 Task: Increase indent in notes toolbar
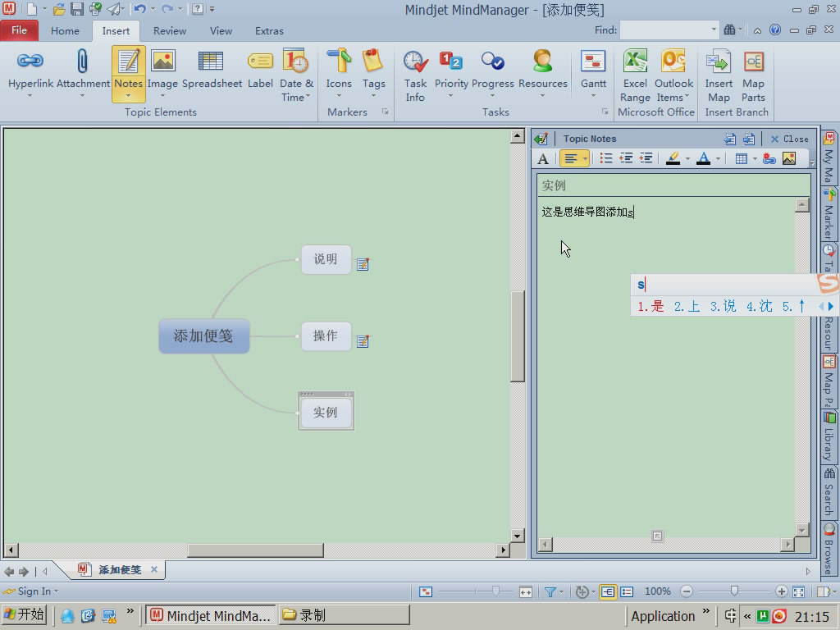[x=646, y=158]
